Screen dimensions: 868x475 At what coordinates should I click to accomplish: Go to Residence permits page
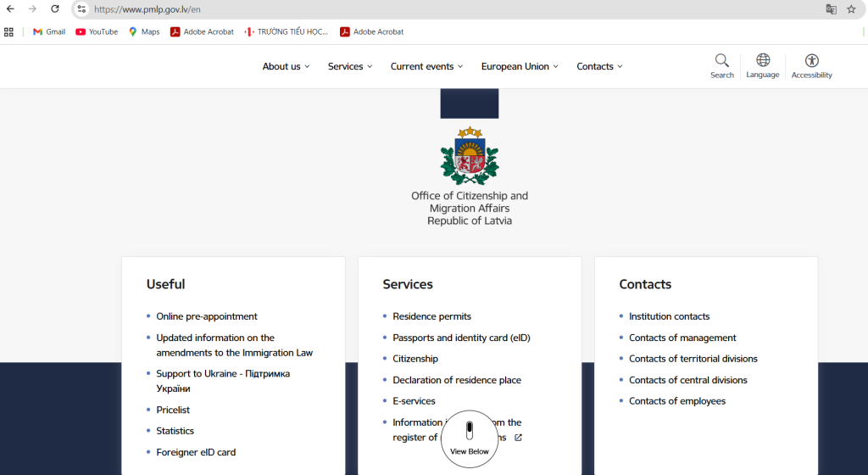click(x=431, y=316)
